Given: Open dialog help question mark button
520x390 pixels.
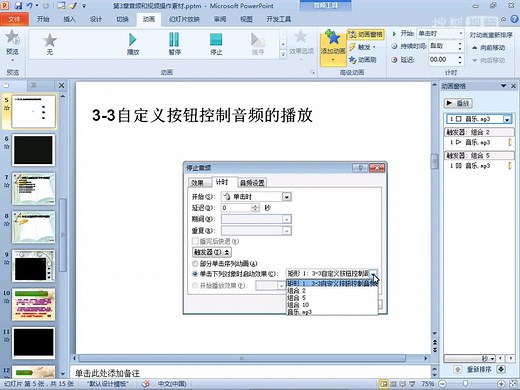Looking at the screenshot, I should (360, 168).
